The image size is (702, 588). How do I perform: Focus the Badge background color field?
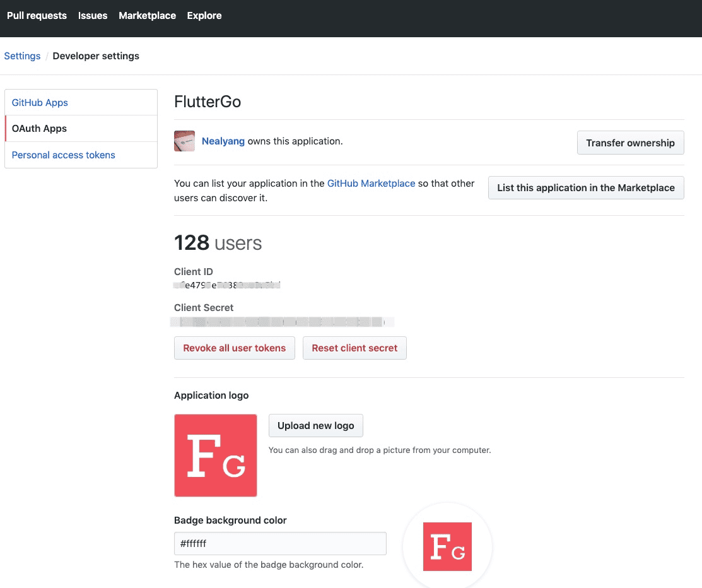[280, 544]
